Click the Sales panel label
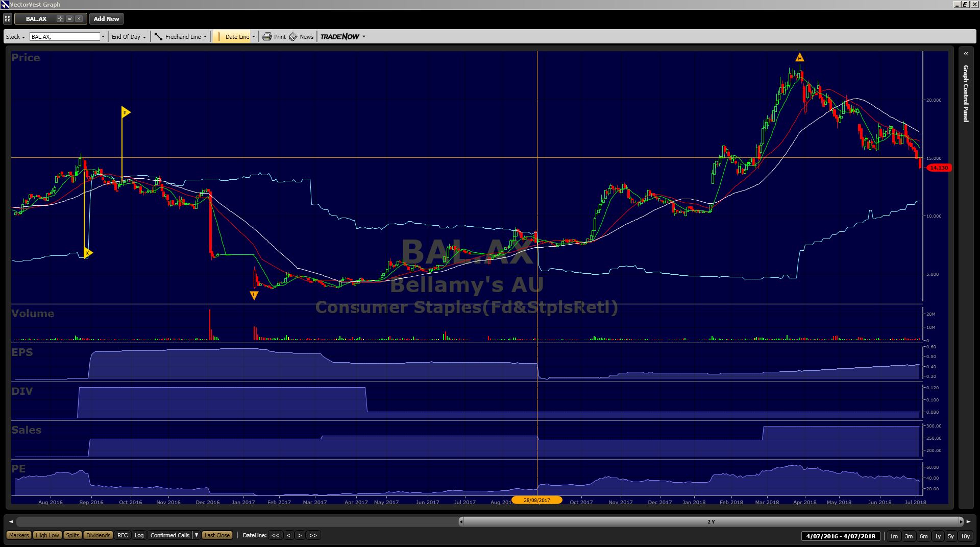Image resolution: width=980 pixels, height=547 pixels. coord(27,430)
